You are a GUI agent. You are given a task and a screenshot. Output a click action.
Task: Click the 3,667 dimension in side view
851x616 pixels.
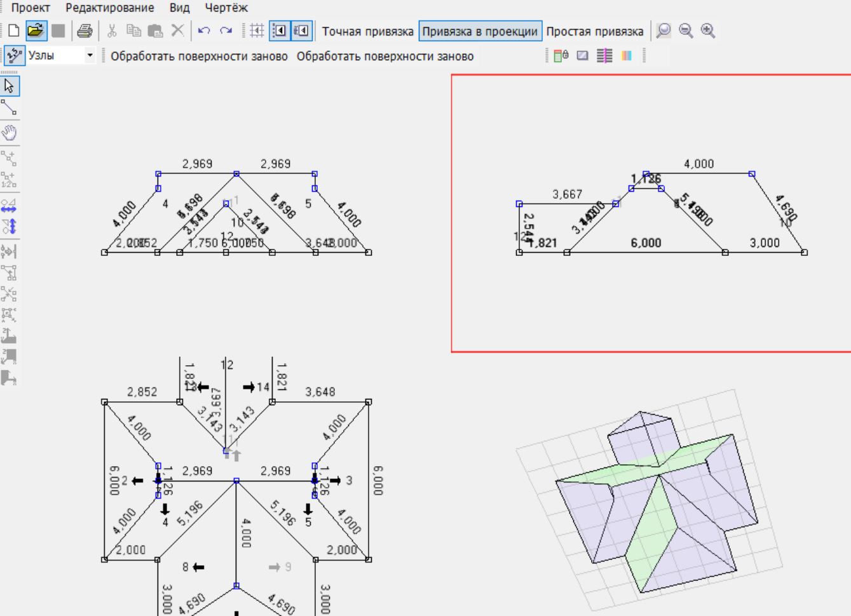567,194
